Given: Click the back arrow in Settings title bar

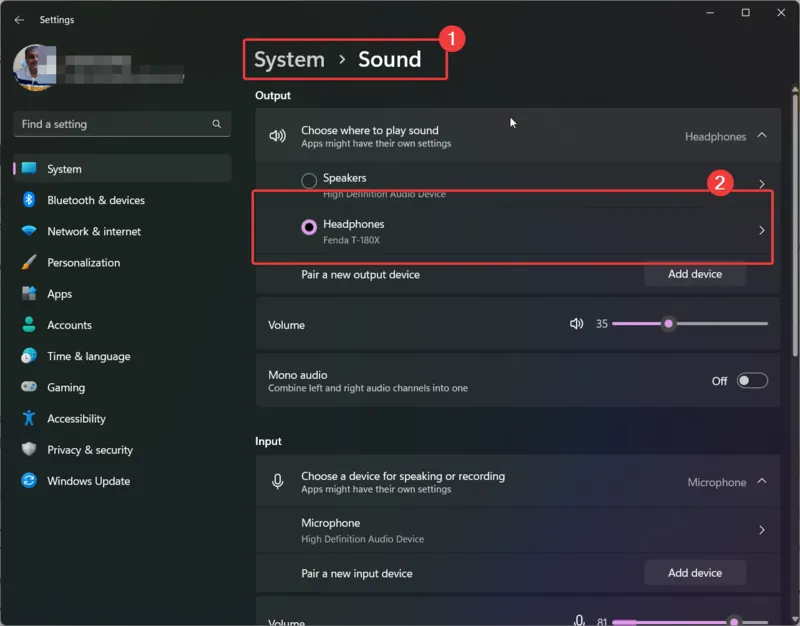Looking at the screenshot, I should pos(19,19).
